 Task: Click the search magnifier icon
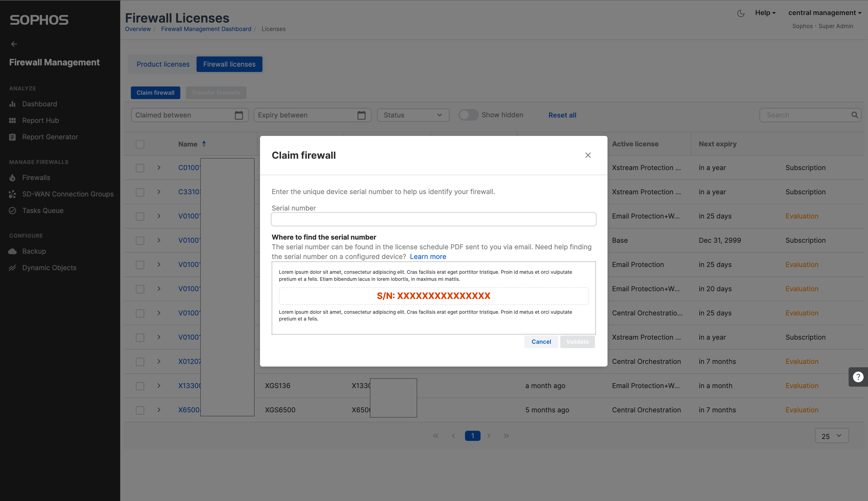(855, 115)
